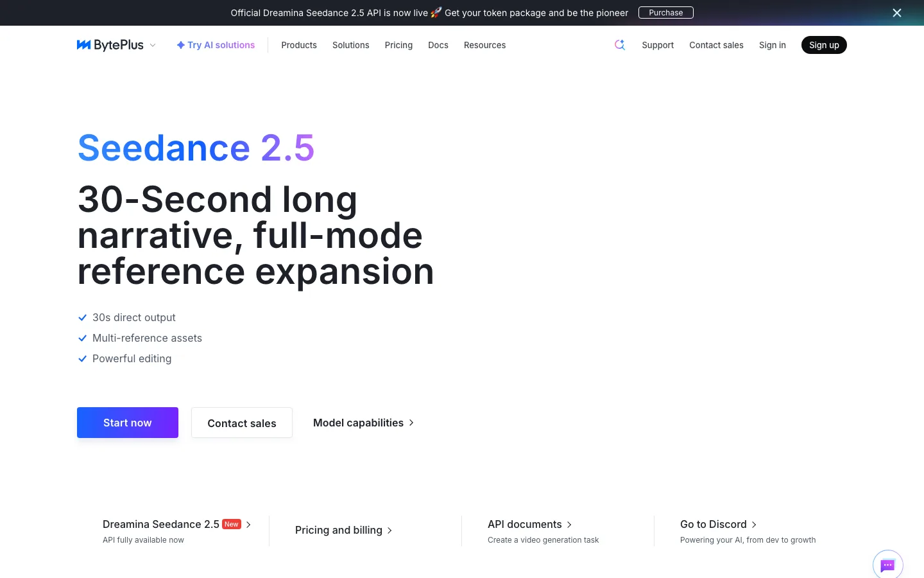Click Sign in

(773, 45)
